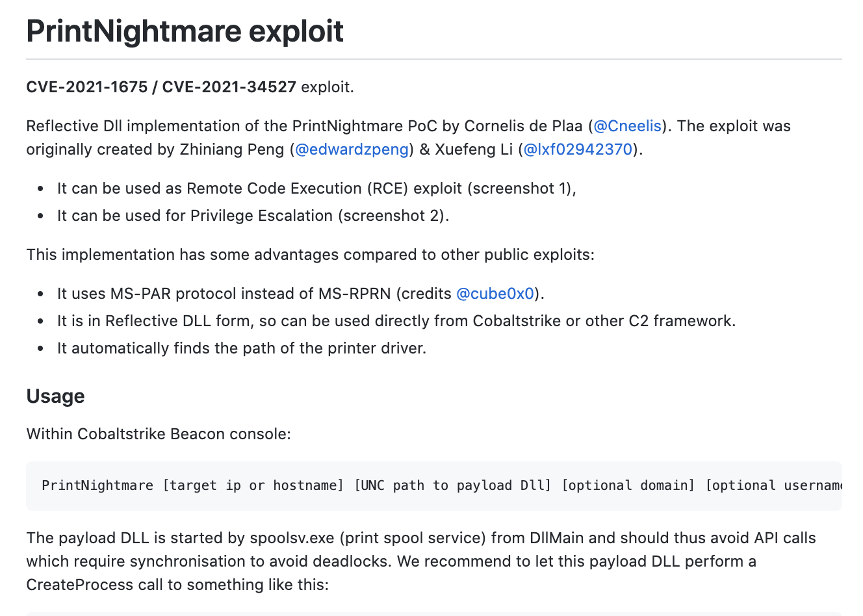Click the bold CVE-2021-1675 text

click(x=86, y=87)
